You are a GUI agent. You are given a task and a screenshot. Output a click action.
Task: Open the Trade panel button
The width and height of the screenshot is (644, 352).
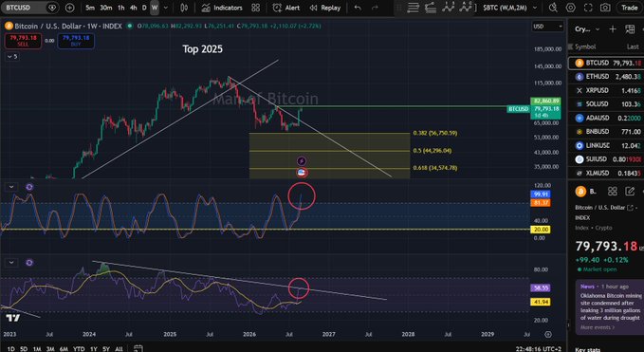[629, 8]
